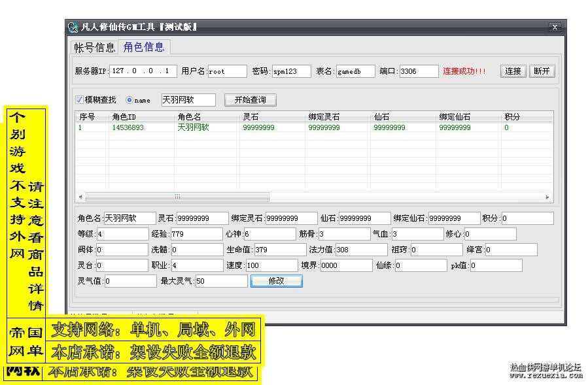The height and width of the screenshot is (385, 588).
Task: Click the 断开 button
Action: pos(542,71)
